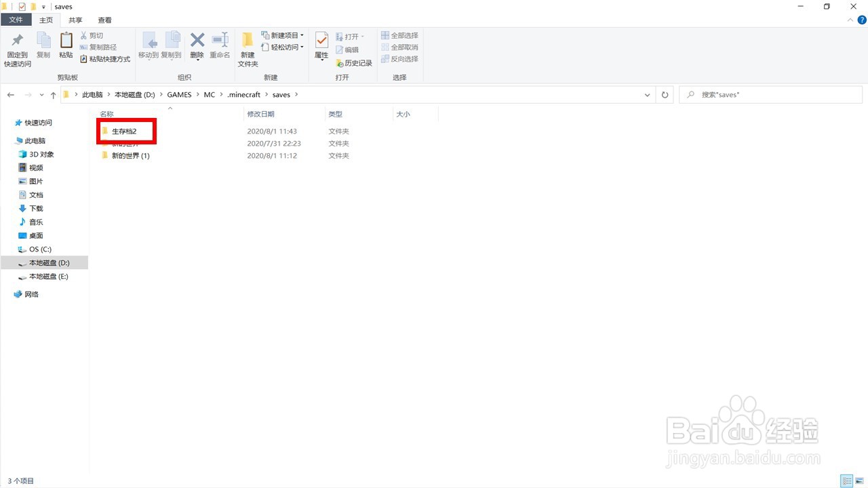The height and width of the screenshot is (488, 868).
Task: Click Select all (全部选择)
Action: (x=399, y=35)
